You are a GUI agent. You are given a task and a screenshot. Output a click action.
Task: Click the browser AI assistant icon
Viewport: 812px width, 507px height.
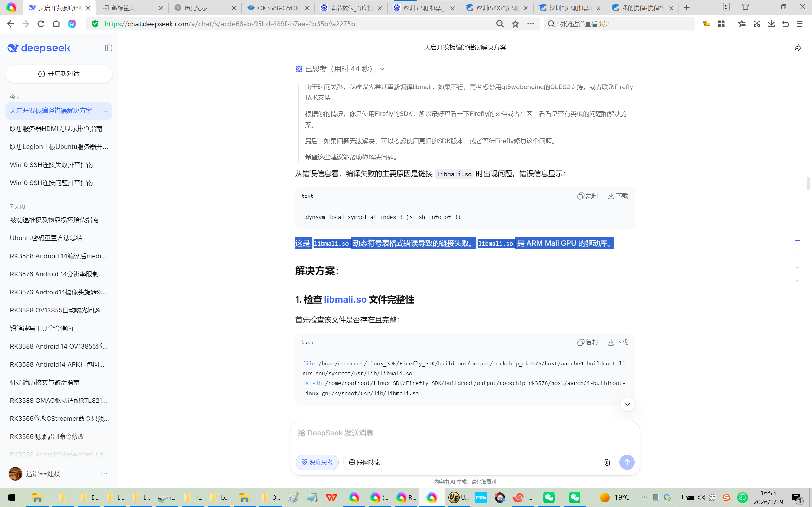(72, 24)
